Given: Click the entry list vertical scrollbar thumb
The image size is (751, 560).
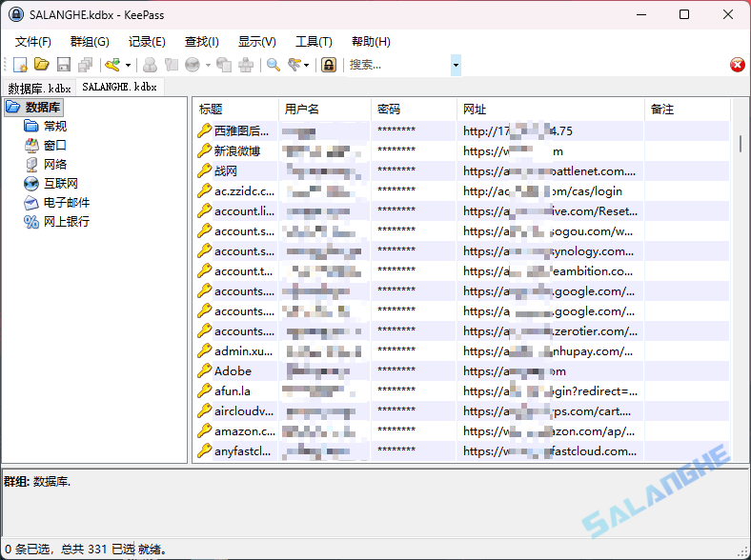Looking at the screenshot, I should coord(741,144).
